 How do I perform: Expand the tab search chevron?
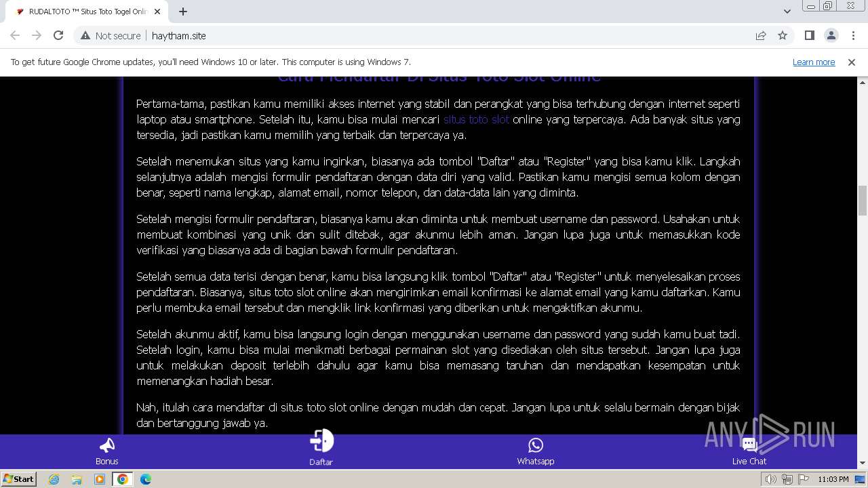pyautogui.click(x=787, y=12)
